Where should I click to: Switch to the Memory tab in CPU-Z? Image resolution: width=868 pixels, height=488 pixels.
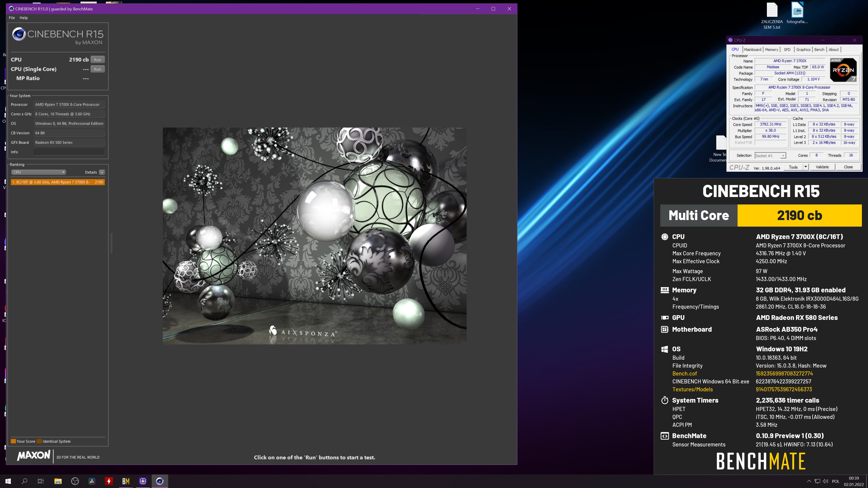point(771,49)
